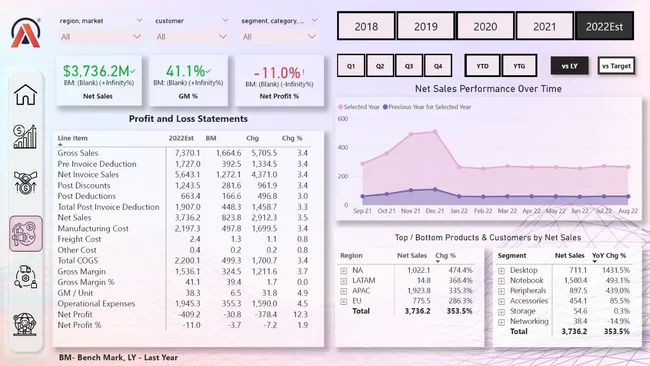
Task: Expand the EU region row
Action: (x=344, y=301)
